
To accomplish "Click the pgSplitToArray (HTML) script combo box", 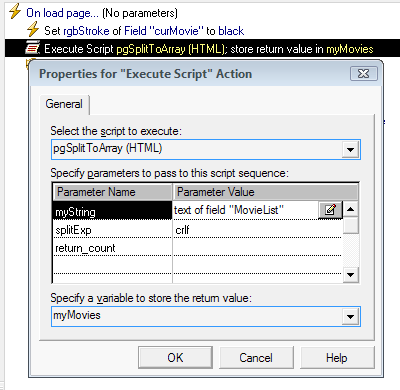I will [x=206, y=149].
